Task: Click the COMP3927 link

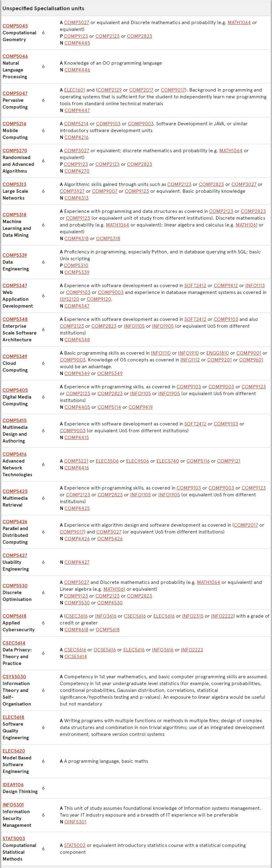Action: pos(72,191)
